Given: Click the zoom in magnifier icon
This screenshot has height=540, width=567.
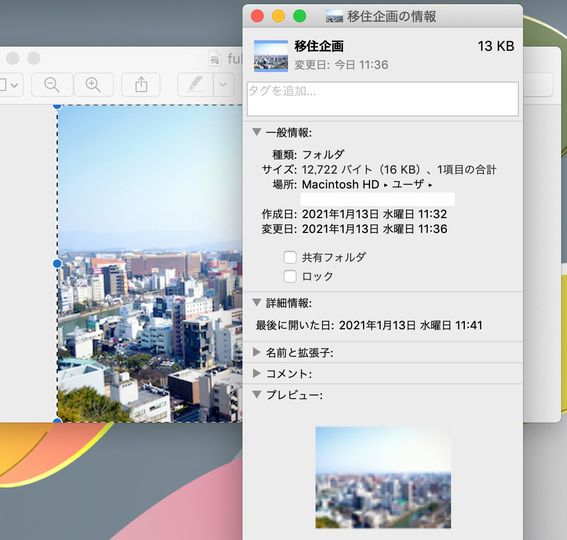Looking at the screenshot, I should tap(93, 85).
